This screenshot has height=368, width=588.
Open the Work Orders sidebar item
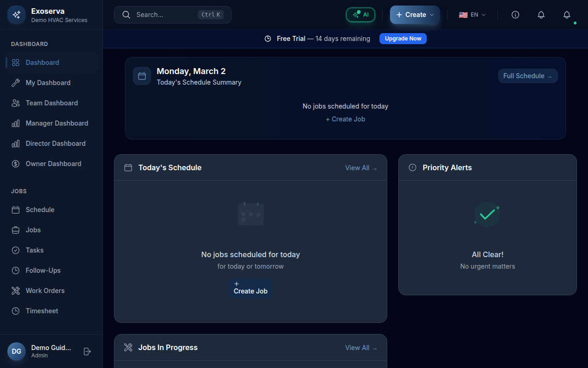[x=45, y=291]
